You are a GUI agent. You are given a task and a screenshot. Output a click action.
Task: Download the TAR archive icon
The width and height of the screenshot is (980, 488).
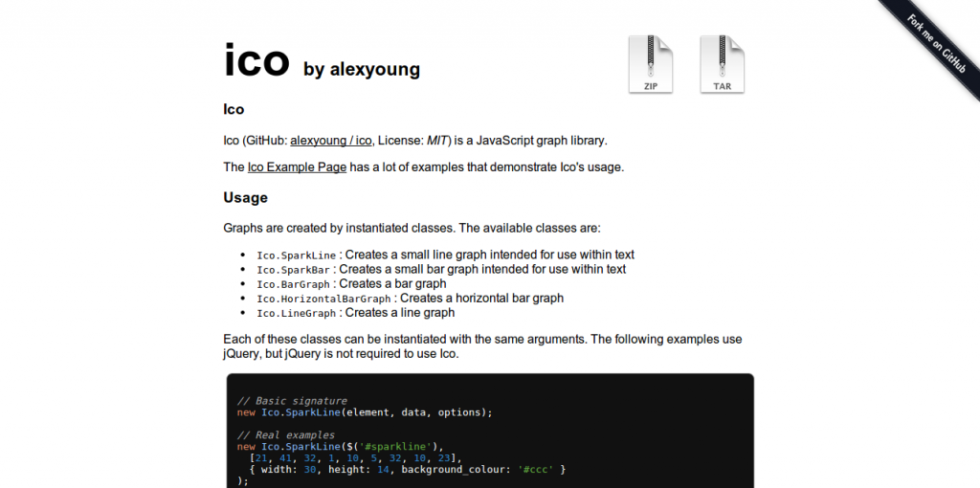(x=722, y=64)
